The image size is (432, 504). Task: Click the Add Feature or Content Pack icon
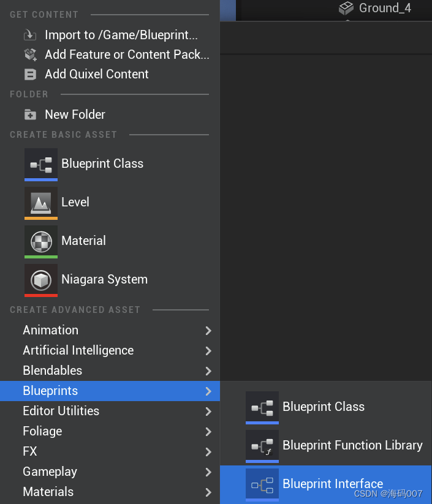pos(31,55)
